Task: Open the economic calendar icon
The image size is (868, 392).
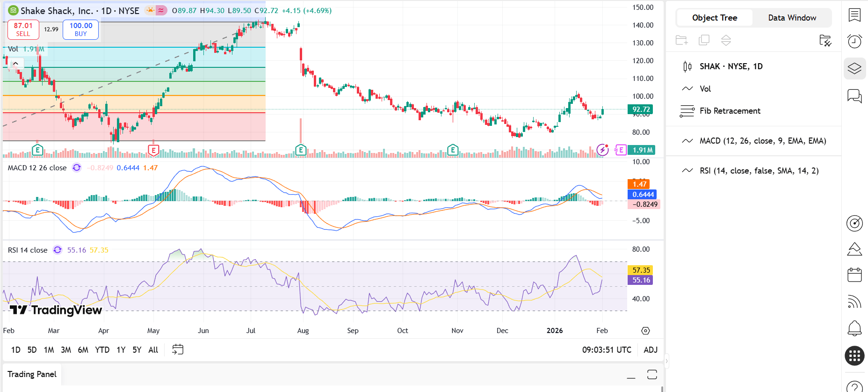Action: (854, 275)
